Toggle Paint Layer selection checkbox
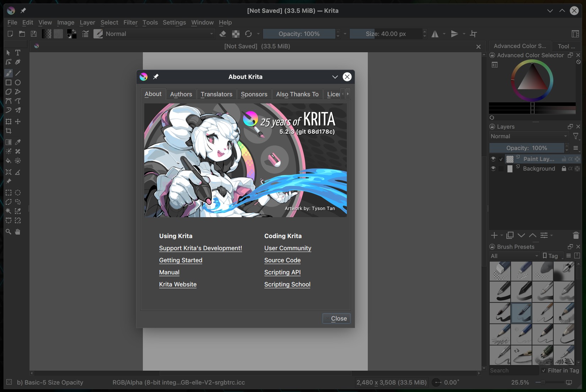The width and height of the screenshot is (586, 392). pos(501,159)
